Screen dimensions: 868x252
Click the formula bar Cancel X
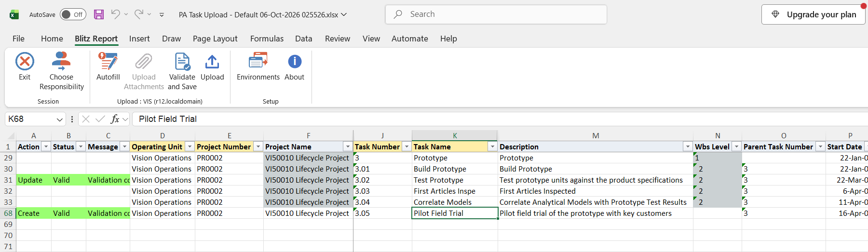[86, 119]
